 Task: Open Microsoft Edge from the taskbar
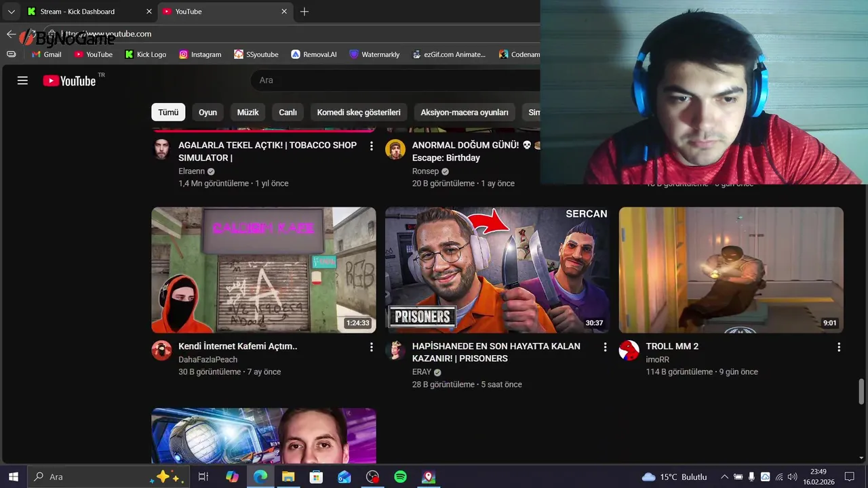260,477
